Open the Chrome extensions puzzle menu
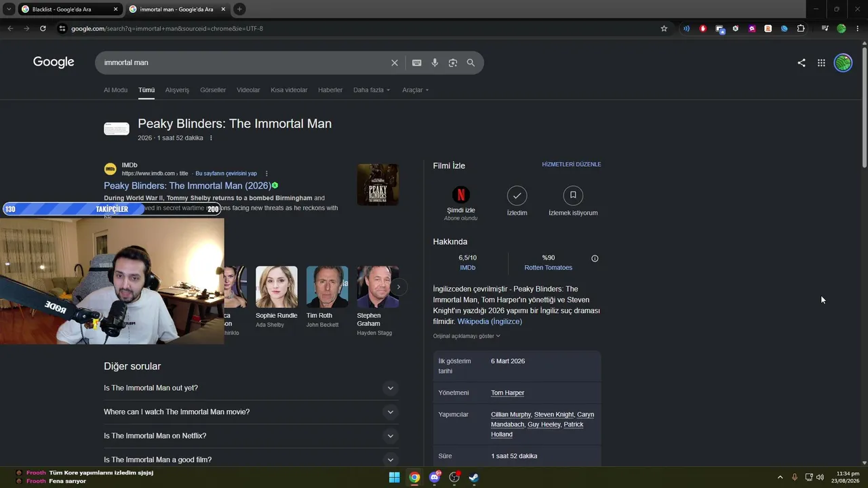The height and width of the screenshot is (488, 868). coord(801,28)
